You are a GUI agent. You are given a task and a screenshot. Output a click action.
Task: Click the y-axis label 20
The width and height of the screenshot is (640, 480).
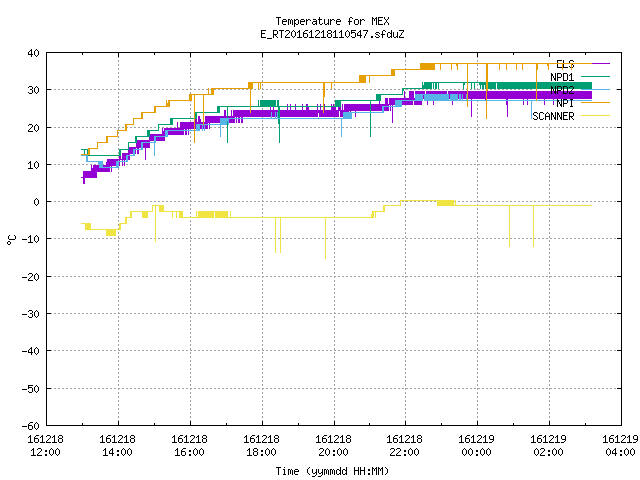tap(33, 128)
